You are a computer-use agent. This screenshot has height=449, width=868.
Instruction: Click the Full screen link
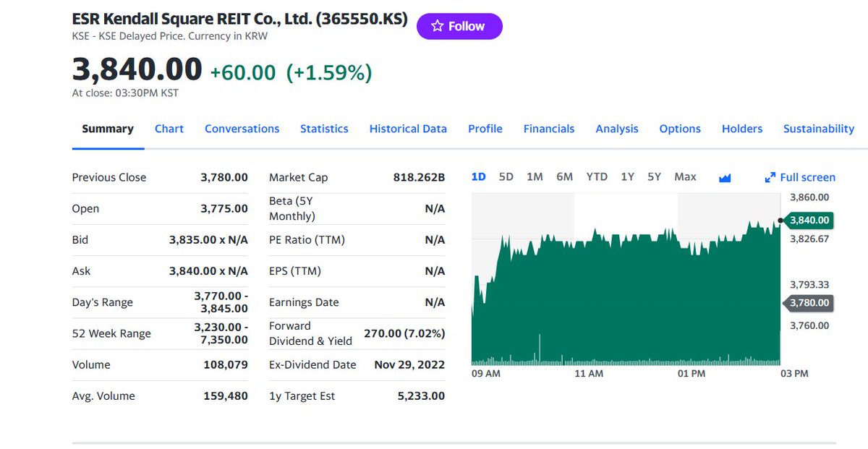[x=800, y=178]
